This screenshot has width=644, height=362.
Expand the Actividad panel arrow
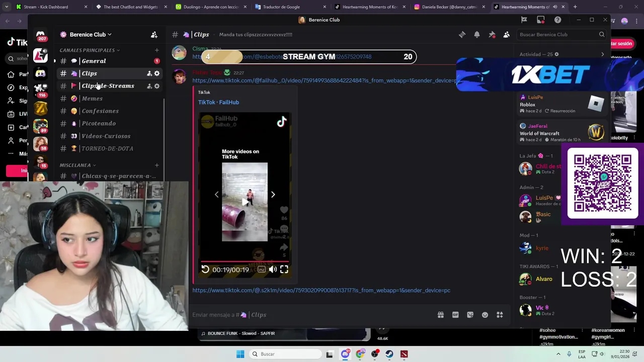point(602,54)
